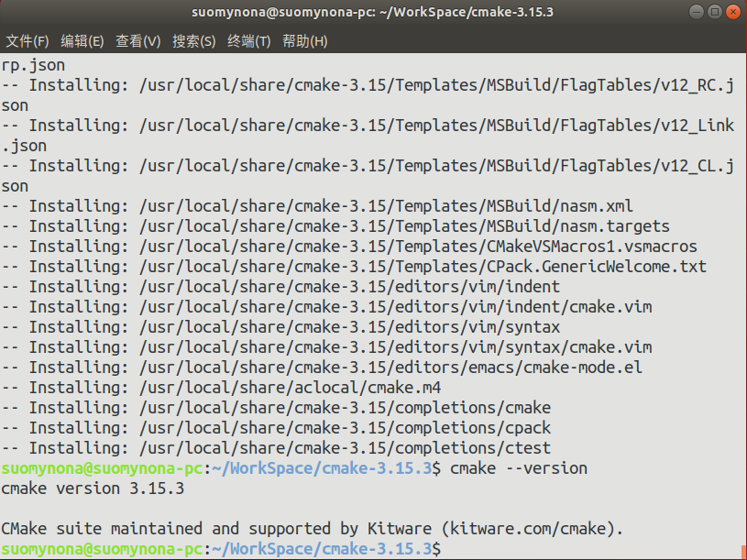Click the line ending with editors/vim/syntax

click(280, 327)
